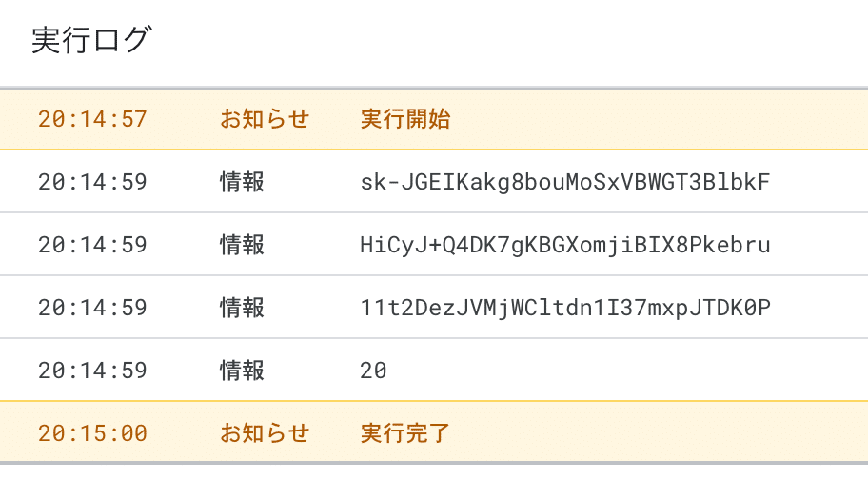Screen dimensions: 868x501
Task: Click the gray divider below the 実行完了 row
Action: (x=434, y=463)
